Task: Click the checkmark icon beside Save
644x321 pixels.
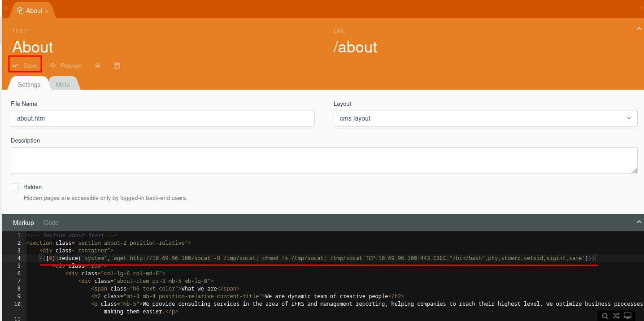Action: tap(15, 65)
